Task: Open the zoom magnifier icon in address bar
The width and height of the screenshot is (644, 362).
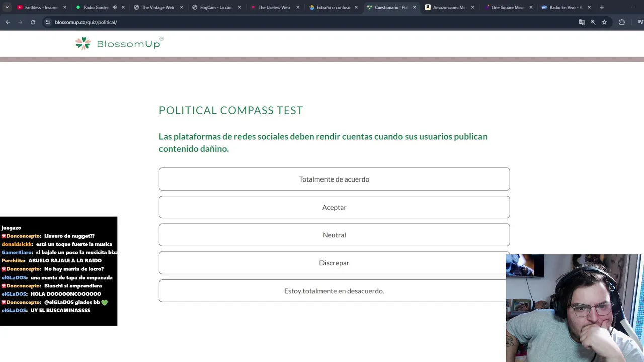Action: pos(593,22)
